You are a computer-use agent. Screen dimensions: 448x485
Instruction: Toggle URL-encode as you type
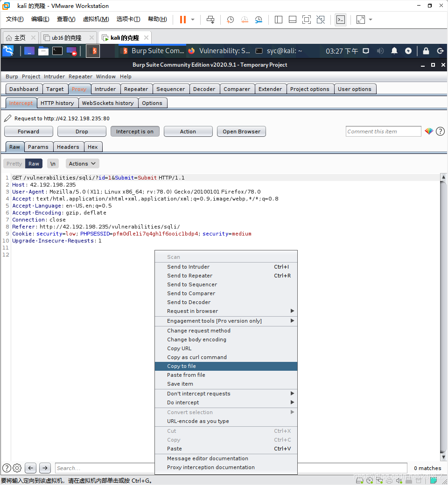[226, 421]
